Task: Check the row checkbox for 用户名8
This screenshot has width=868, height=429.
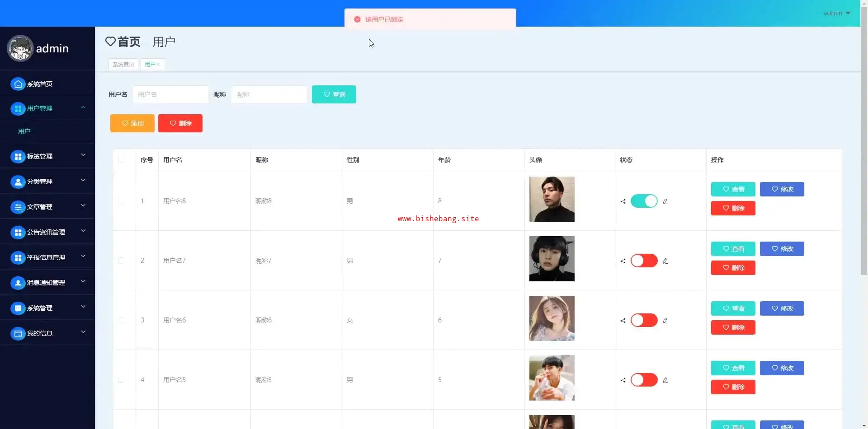Action: (x=121, y=201)
